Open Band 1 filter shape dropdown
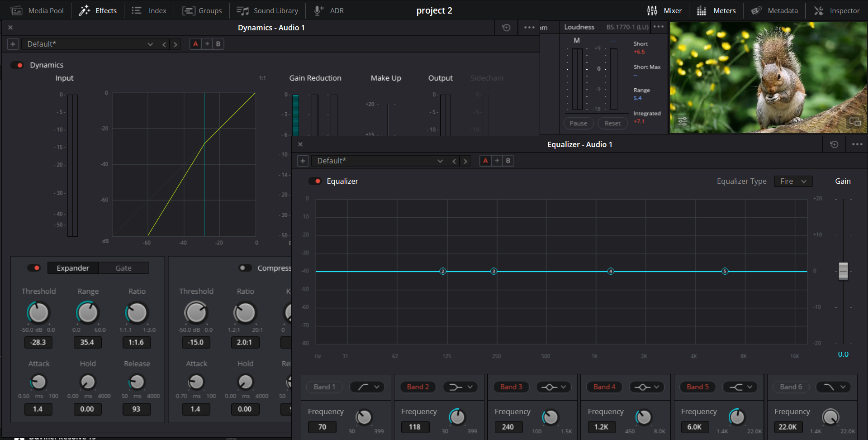This screenshot has height=440, width=868. tap(367, 387)
